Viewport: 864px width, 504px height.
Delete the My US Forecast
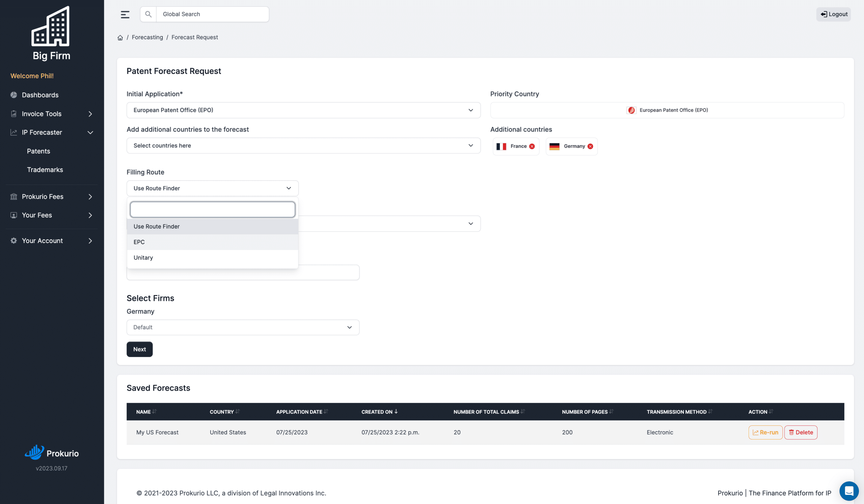[x=801, y=432]
